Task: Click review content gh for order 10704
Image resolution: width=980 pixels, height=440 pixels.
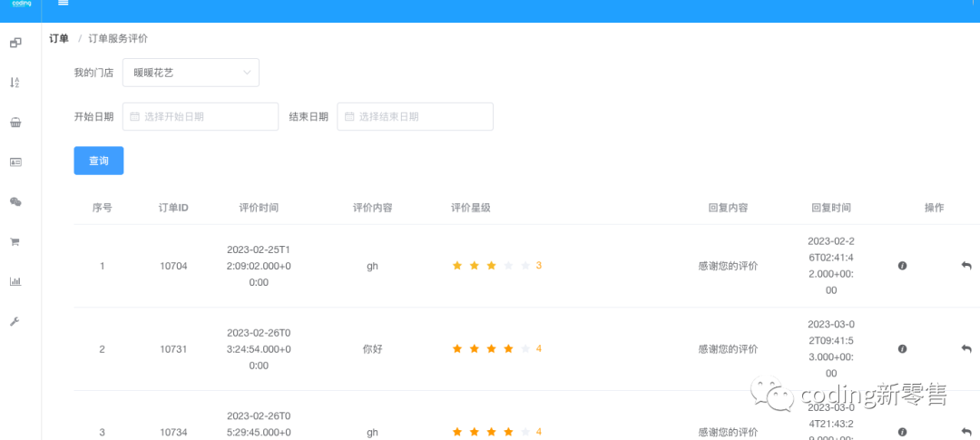Action: 373,266
